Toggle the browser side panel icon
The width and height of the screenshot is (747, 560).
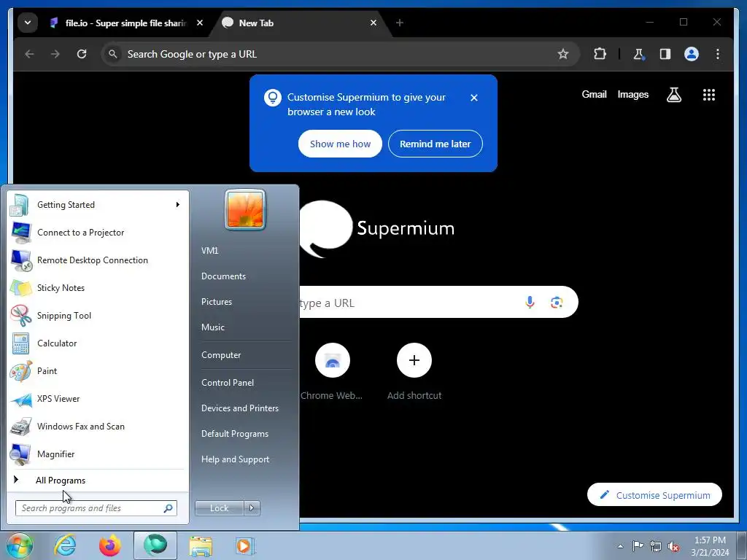665,54
